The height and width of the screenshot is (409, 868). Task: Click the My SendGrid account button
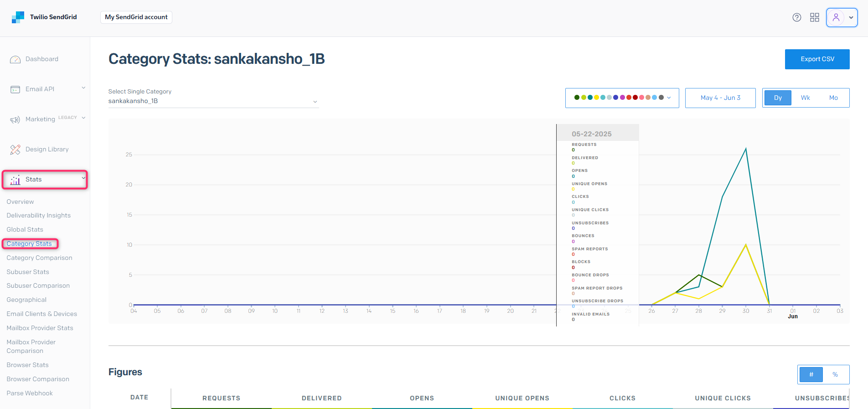pyautogui.click(x=136, y=17)
